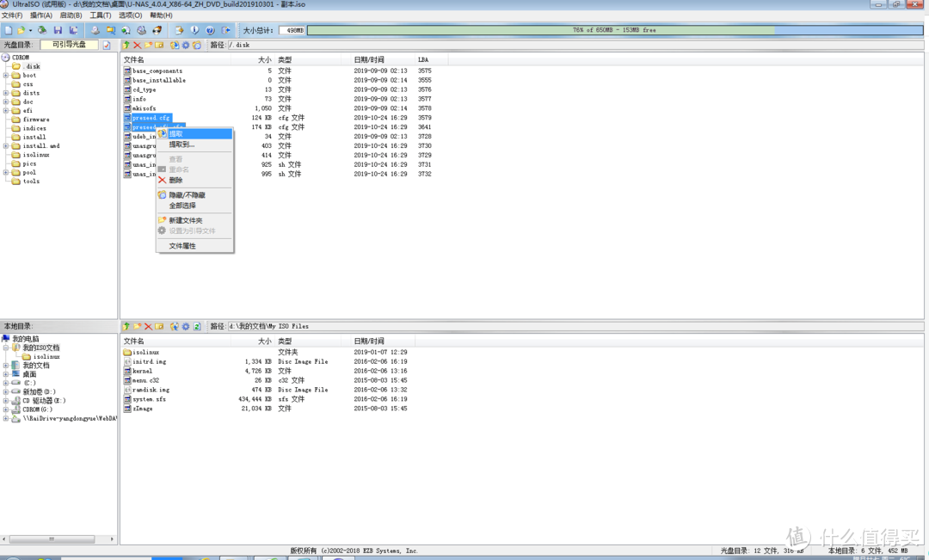Expand the dists folder in ISO tree

click(6, 93)
